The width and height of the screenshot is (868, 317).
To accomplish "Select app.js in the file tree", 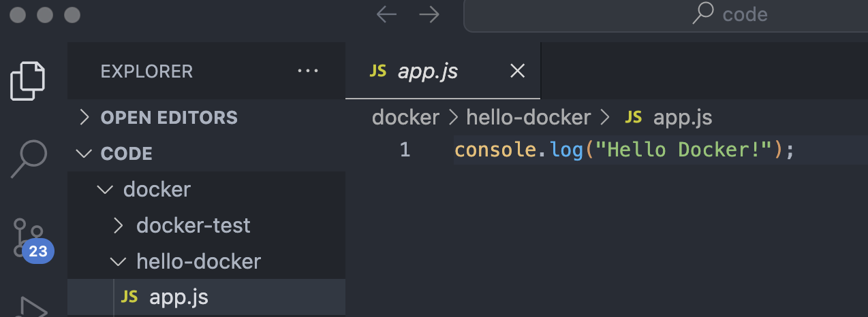I will coord(179,297).
